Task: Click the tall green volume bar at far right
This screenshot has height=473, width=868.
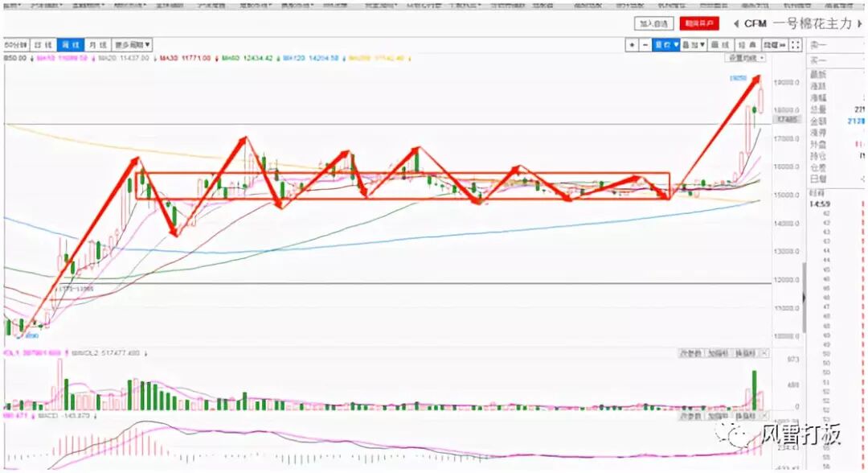Action: 755,390
